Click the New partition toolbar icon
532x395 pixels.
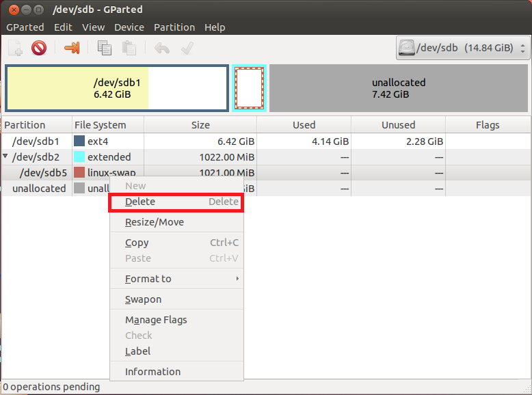15,48
